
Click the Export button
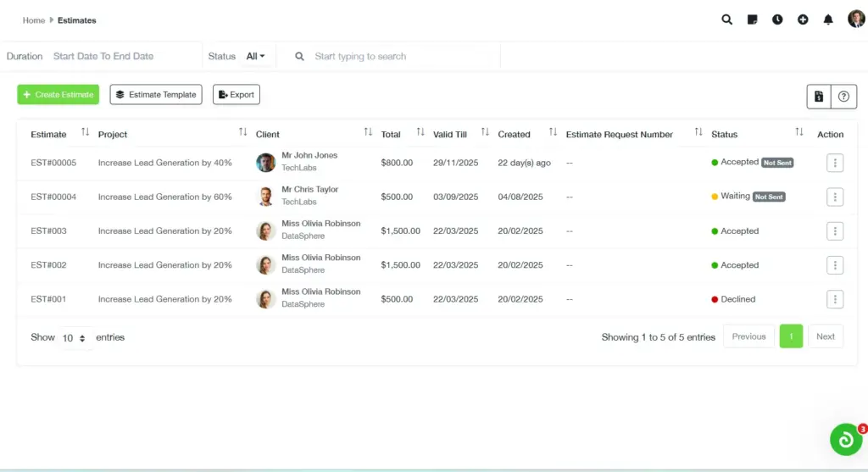pos(236,95)
